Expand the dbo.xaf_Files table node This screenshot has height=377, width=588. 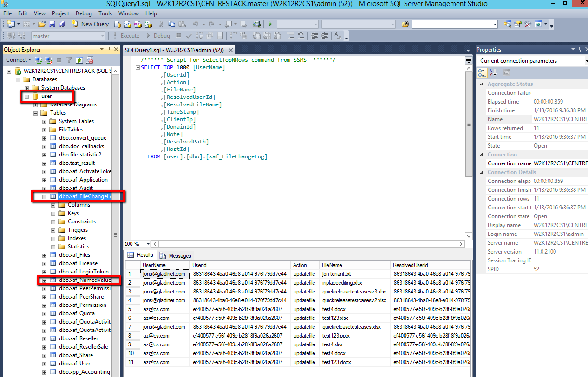45,255
